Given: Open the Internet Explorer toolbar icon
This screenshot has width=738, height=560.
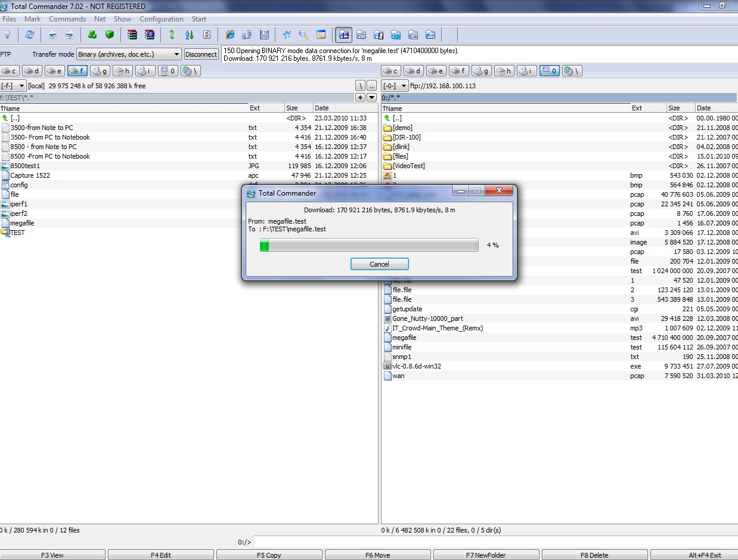Looking at the screenshot, I should [x=230, y=35].
